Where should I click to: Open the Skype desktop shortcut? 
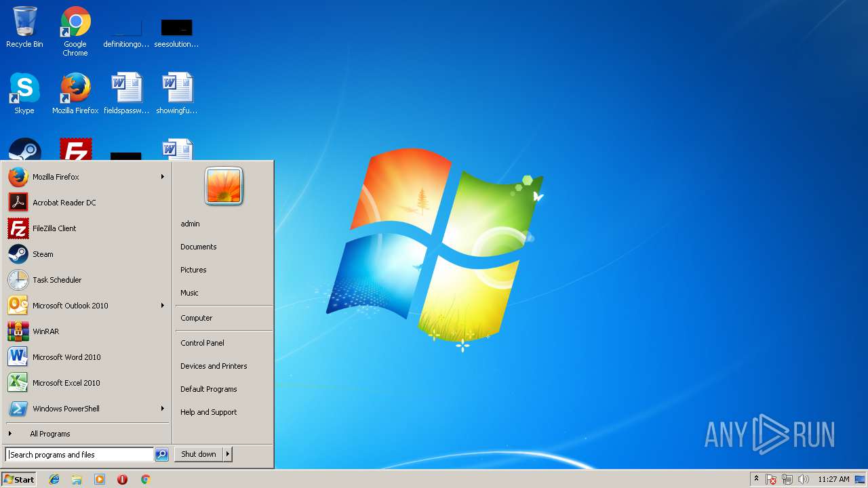(x=24, y=94)
